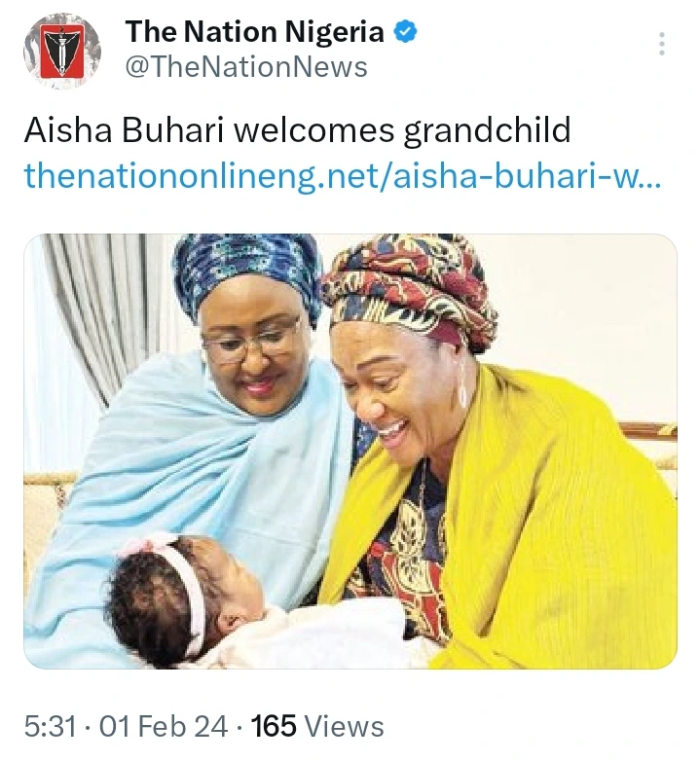700x761 pixels.
Task: Click The Nation Nigeria display name
Action: tap(254, 32)
